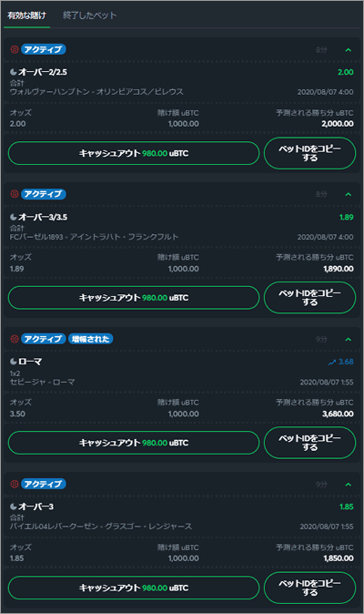Open the 有効な賭け tab
Screen dimensions: 364x614
[26, 15]
